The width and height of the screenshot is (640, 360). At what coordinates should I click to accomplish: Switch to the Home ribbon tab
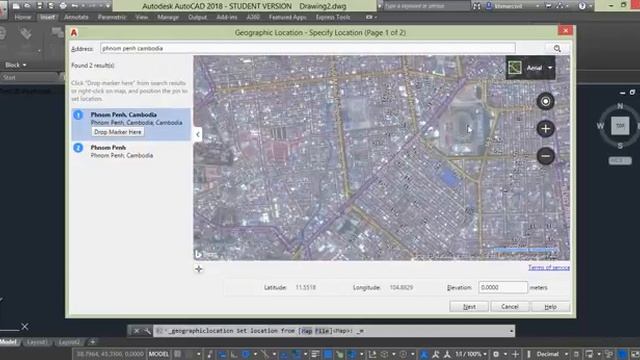click(x=23, y=17)
